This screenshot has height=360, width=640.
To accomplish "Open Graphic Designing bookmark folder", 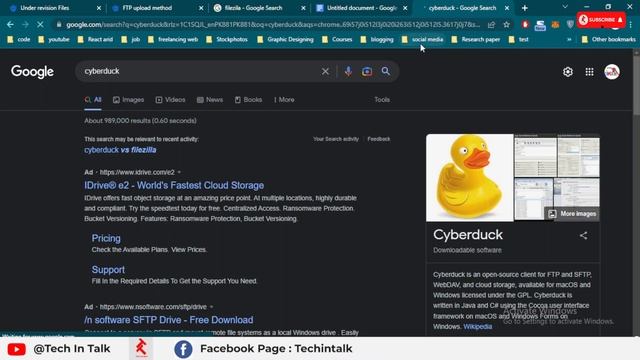I will 285,40.
